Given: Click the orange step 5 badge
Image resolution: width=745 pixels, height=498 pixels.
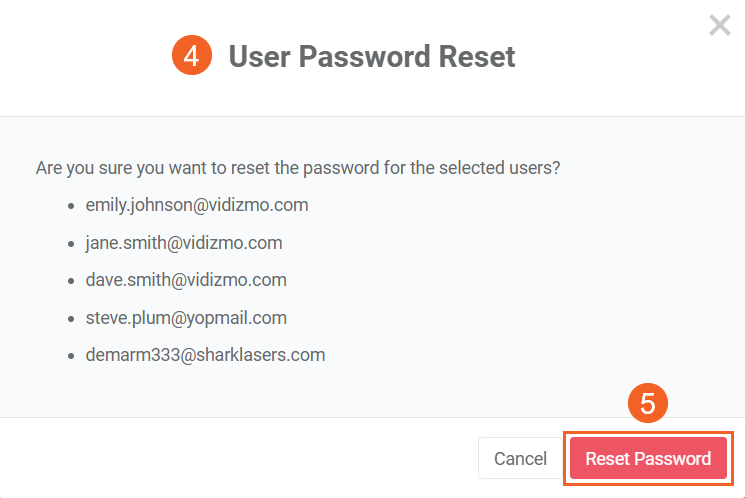Looking at the screenshot, I should 648,404.
